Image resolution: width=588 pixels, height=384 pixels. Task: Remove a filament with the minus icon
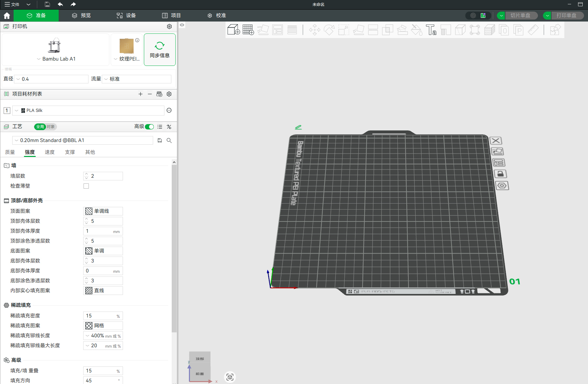coord(150,94)
